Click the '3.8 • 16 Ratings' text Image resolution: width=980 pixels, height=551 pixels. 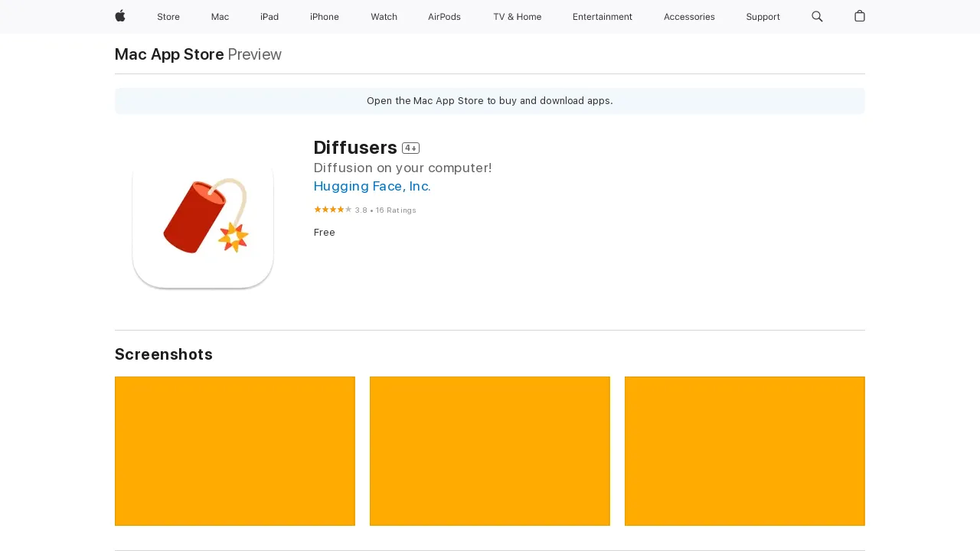386,210
